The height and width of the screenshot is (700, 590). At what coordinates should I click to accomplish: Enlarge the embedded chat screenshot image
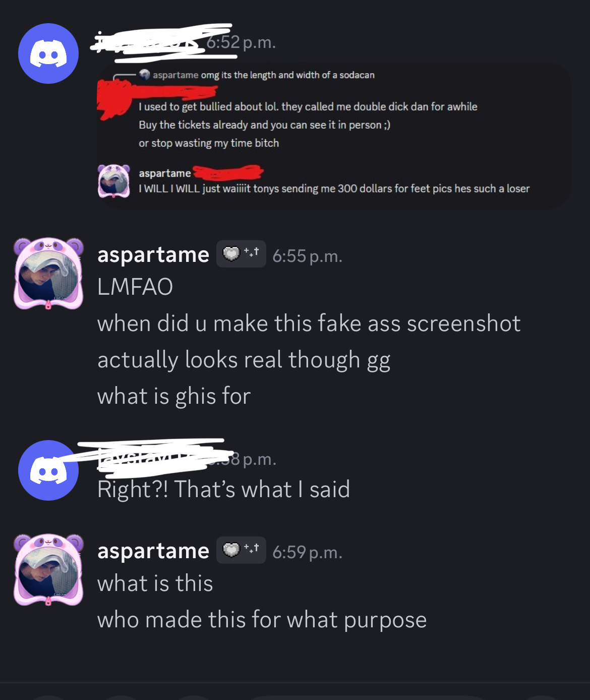pyautogui.click(x=334, y=135)
